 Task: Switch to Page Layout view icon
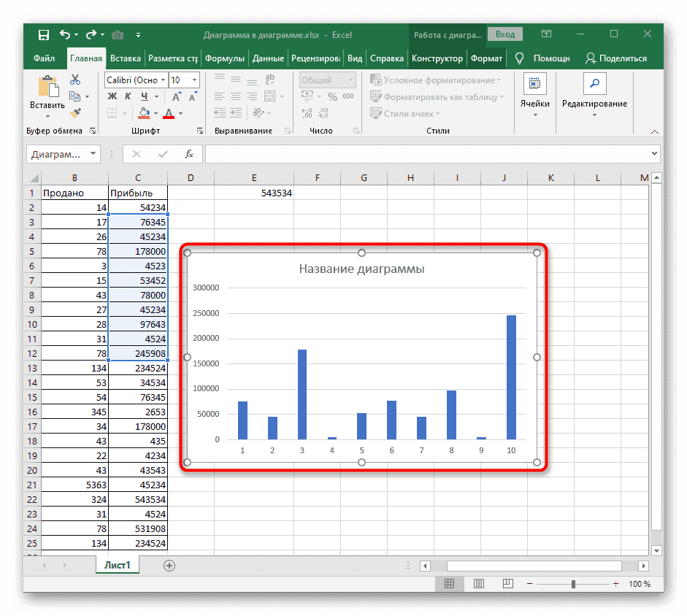click(478, 584)
